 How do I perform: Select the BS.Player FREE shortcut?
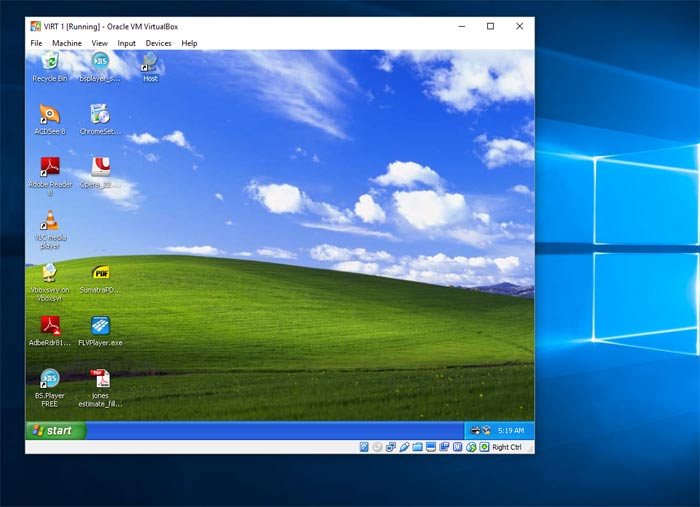click(49, 381)
